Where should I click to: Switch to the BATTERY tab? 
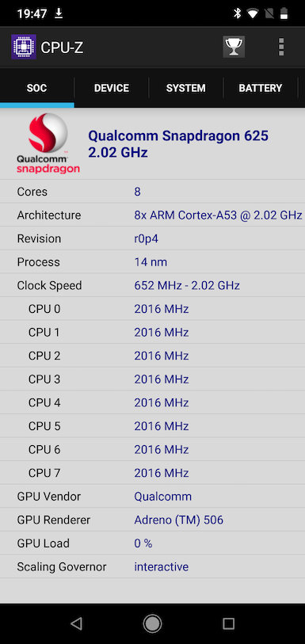(x=261, y=88)
